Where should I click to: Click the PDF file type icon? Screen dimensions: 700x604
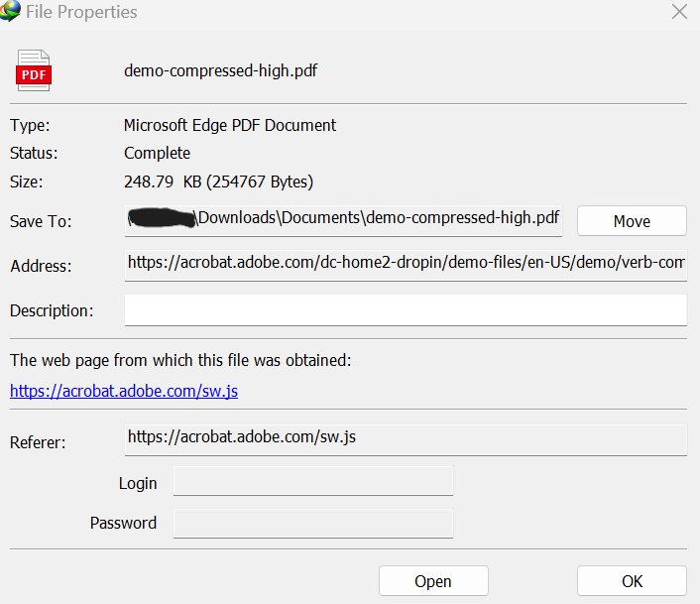tap(34, 70)
